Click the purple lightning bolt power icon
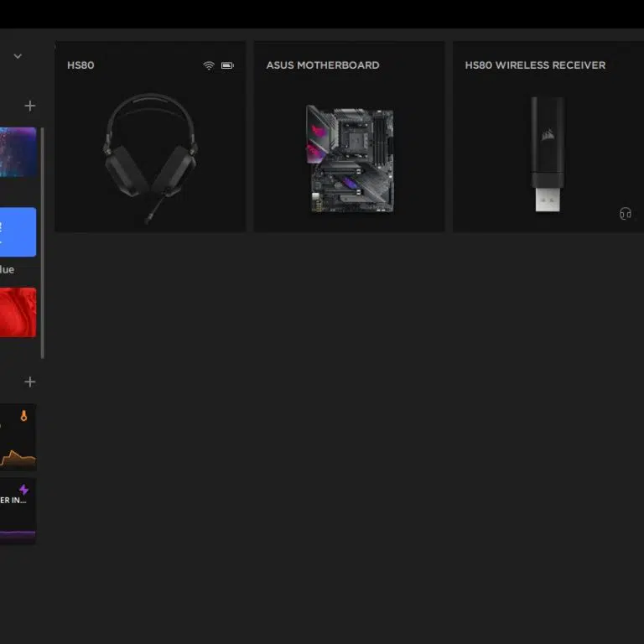The image size is (644, 644). pyautogui.click(x=23, y=490)
